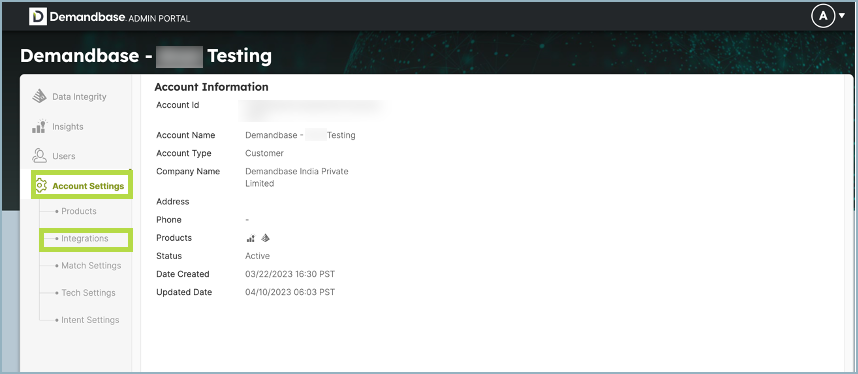The width and height of the screenshot is (858, 374).
Task: Click the Demandbase Admin Portal title text
Action: (120, 18)
